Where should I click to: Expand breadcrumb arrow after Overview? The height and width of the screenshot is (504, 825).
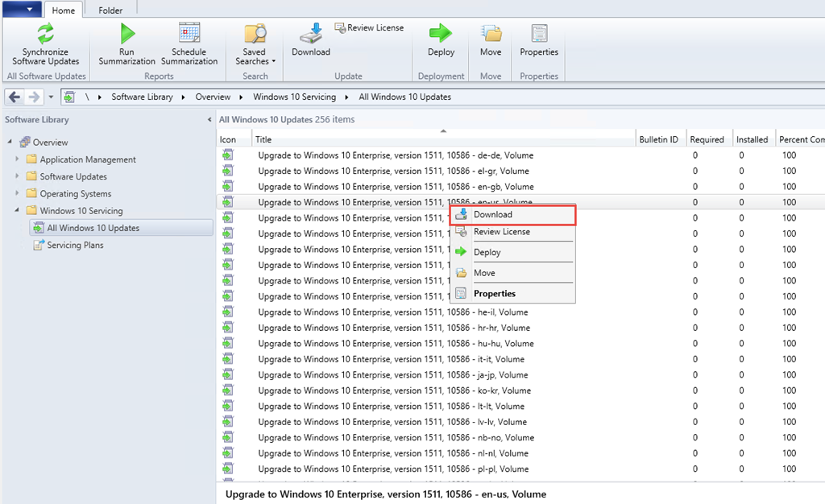(240, 97)
